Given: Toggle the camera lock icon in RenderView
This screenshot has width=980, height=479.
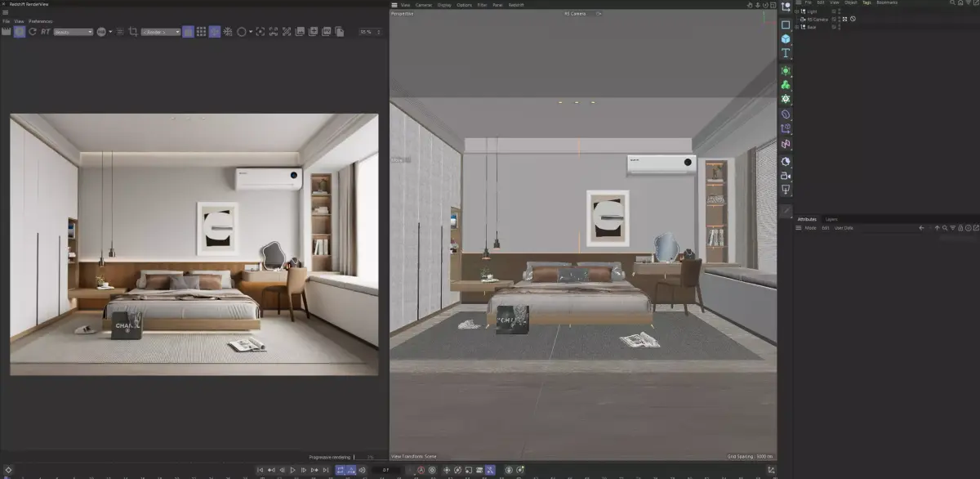Looking at the screenshot, I should 188,31.
